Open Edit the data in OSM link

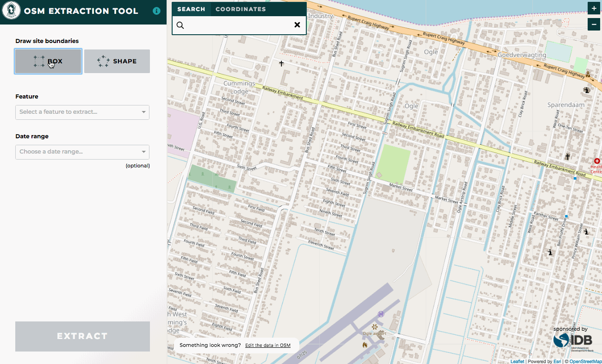click(268, 345)
